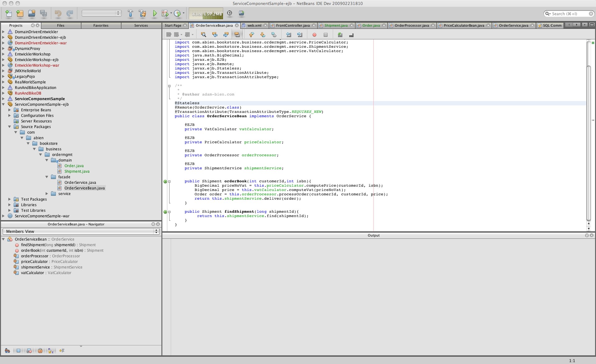Image resolution: width=596 pixels, height=364 pixels.
Task: Open Profile Main Project dropdown arrow
Action: coord(183,13)
